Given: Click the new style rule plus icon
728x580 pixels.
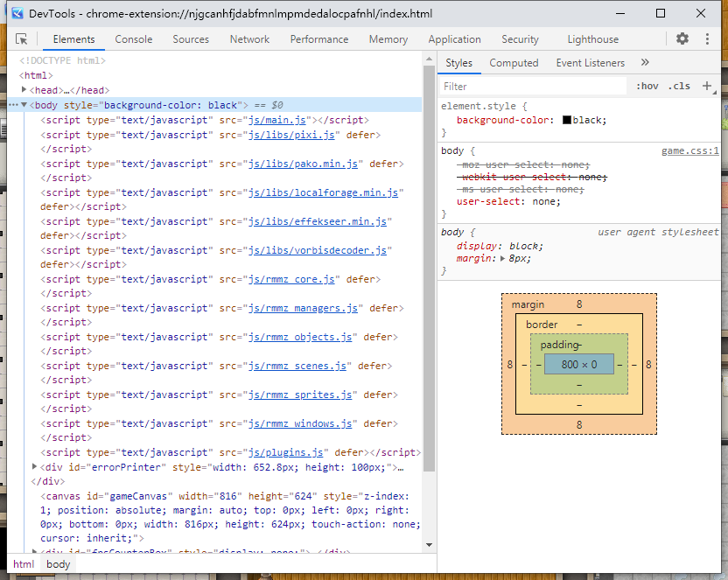Looking at the screenshot, I should 707,86.
